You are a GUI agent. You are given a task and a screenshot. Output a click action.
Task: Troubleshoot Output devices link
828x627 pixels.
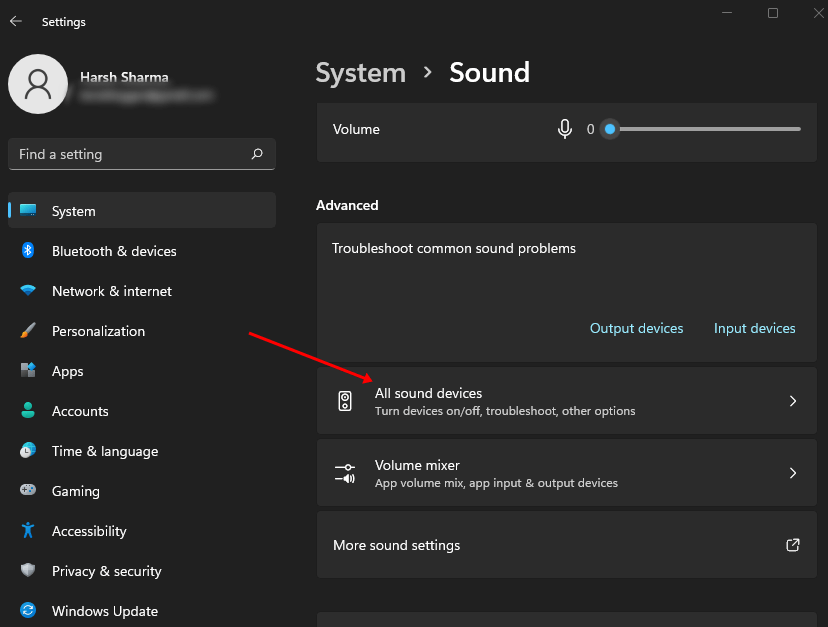pos(636,328)
